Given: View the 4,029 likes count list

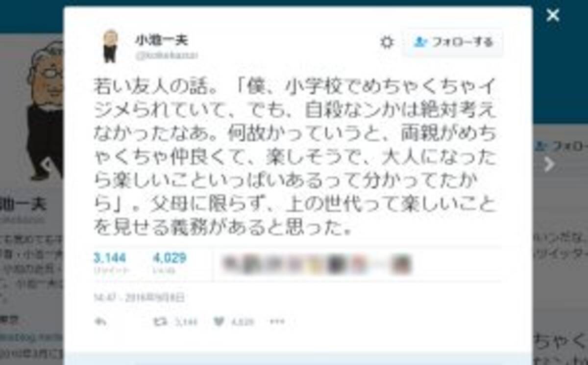Looking at the screenshot, I should click(170, 262).
